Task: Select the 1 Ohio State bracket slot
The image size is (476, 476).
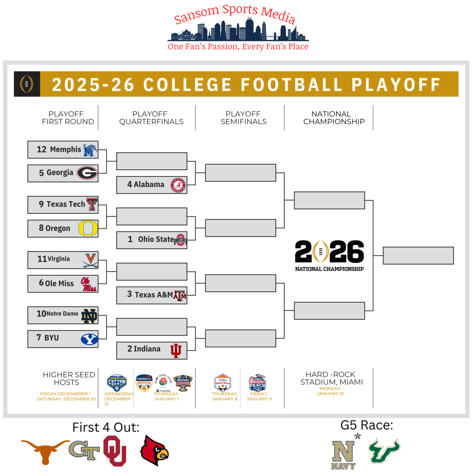Action: [x=152, y=240]
